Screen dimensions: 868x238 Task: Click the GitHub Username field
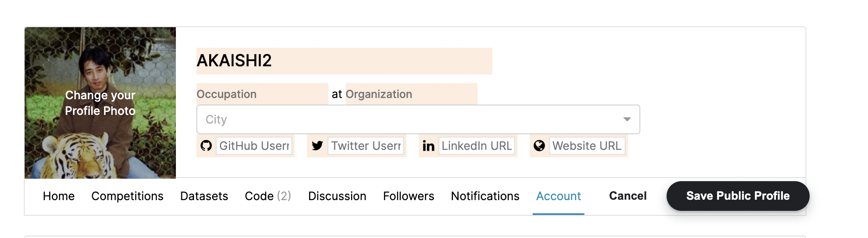pos(254,146)
